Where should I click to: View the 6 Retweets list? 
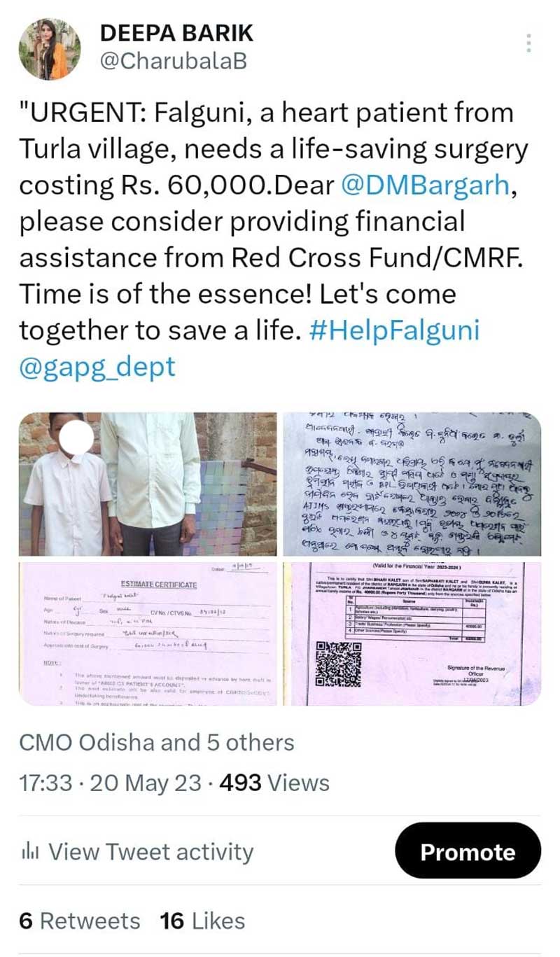tap(80, 921)
